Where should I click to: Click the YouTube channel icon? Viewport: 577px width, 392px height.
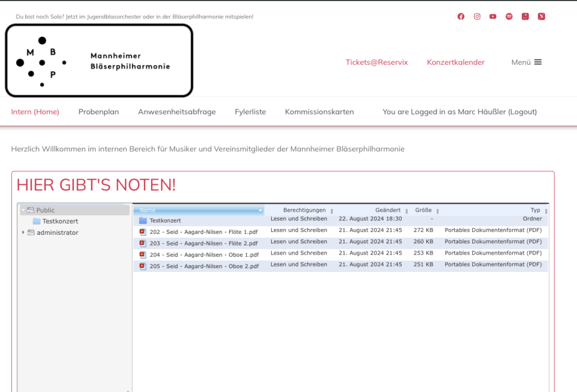[493, 16]
